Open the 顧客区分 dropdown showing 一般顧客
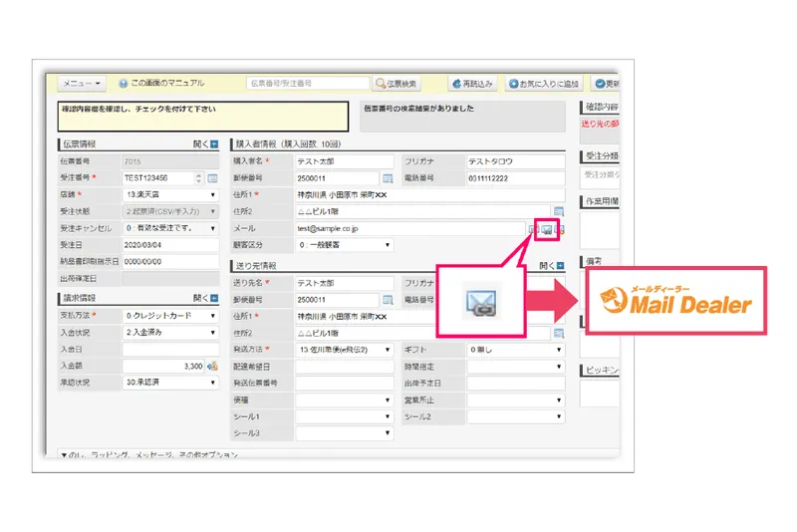 click(344, 245)
